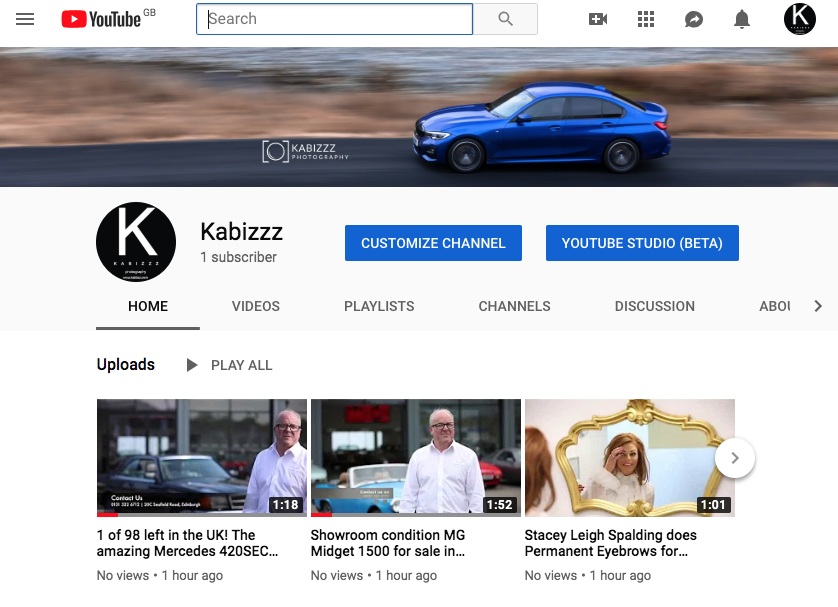Viewport: 838px width, 607px height.
Task: Open the Channels tab
Action: (514, 306)
